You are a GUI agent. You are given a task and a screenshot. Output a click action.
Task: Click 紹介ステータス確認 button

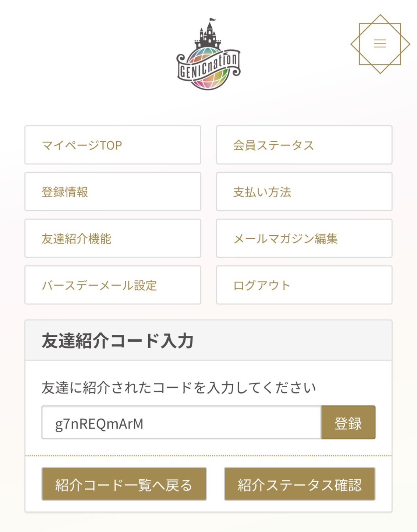300,485
